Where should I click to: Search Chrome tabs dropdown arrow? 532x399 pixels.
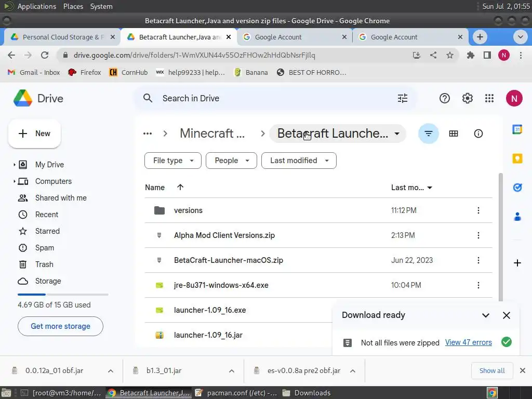click(520, 37)
